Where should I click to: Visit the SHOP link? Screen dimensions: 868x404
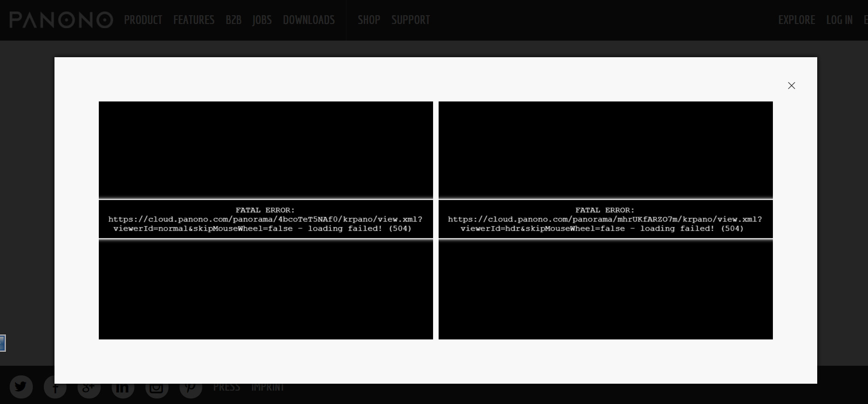tap(369, 20)
